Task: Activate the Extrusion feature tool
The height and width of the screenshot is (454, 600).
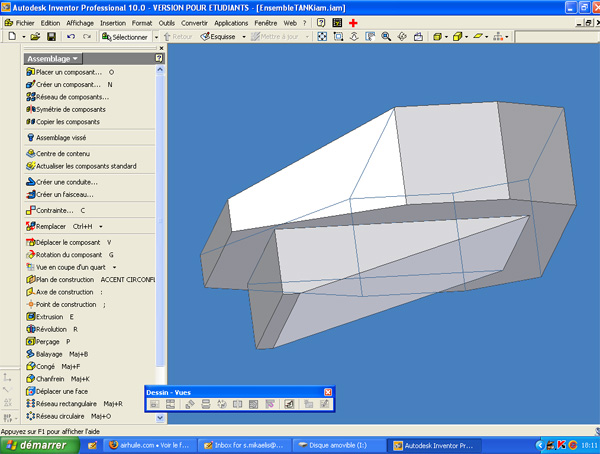Action: tap(50, 316)
